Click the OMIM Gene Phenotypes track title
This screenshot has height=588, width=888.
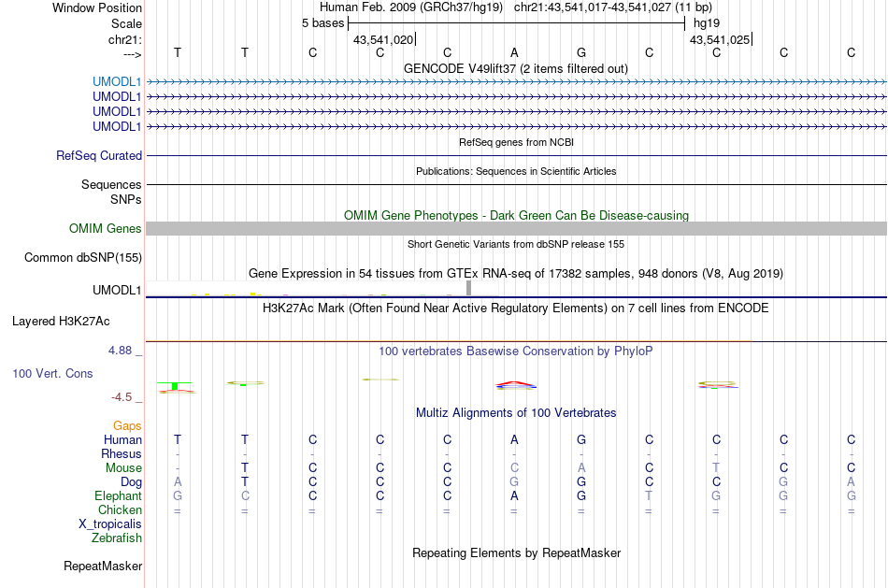pyautogui.click(x=517, y=215)
